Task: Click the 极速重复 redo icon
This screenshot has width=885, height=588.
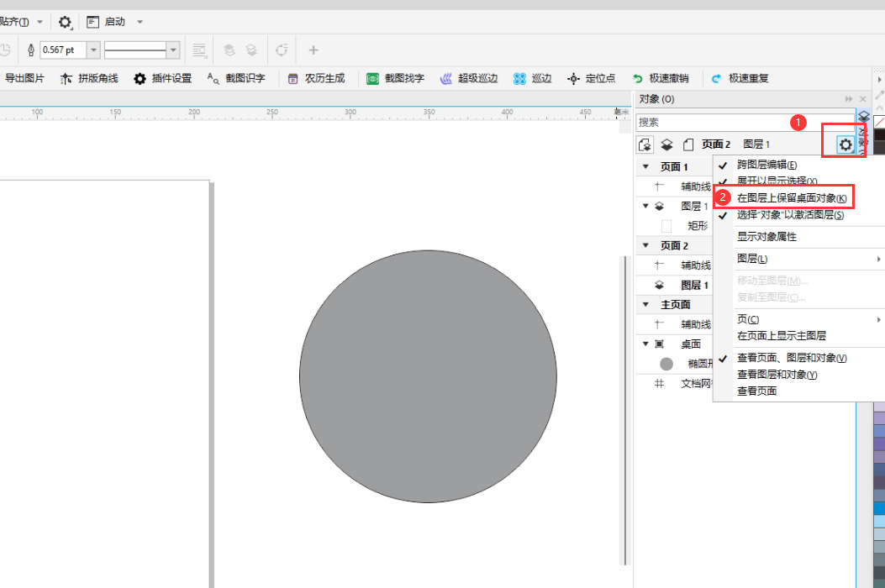Action: click(x=716, y=79)
